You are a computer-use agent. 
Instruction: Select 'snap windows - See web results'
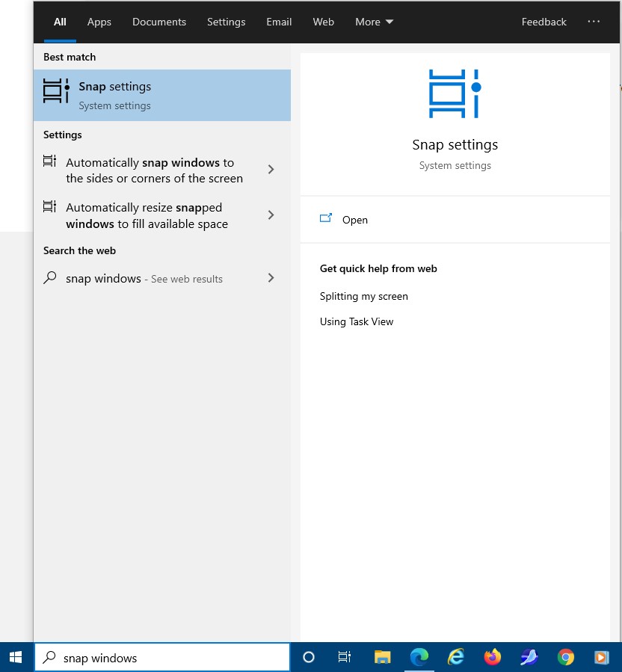pyautogui.click(x=162, y=279)
